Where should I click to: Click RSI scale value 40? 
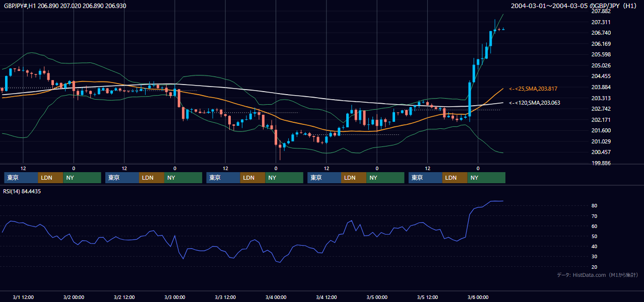click(594, 246)
